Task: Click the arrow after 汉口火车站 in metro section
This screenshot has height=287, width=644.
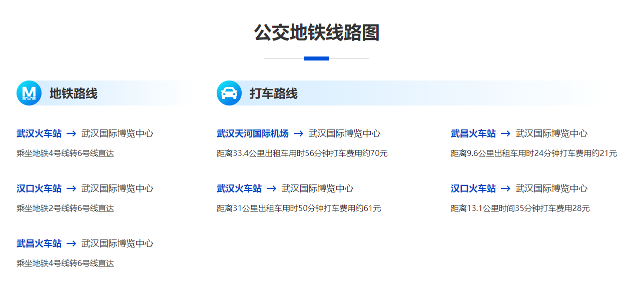Action: (72, 188)
